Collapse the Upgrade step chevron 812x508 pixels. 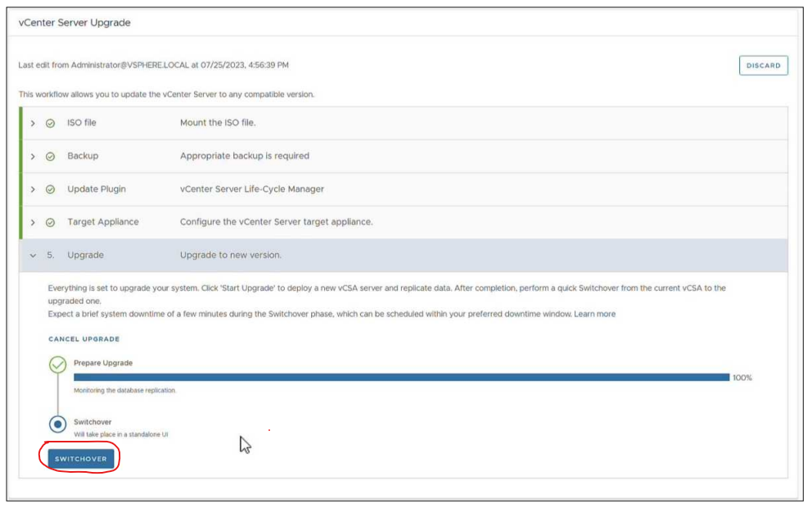tap(34, 256)
